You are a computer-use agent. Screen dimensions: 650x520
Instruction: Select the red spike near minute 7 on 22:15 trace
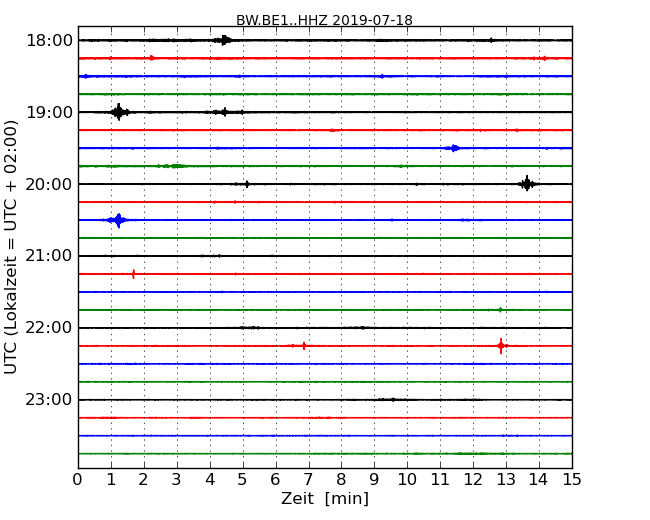(x=303, y=345)
